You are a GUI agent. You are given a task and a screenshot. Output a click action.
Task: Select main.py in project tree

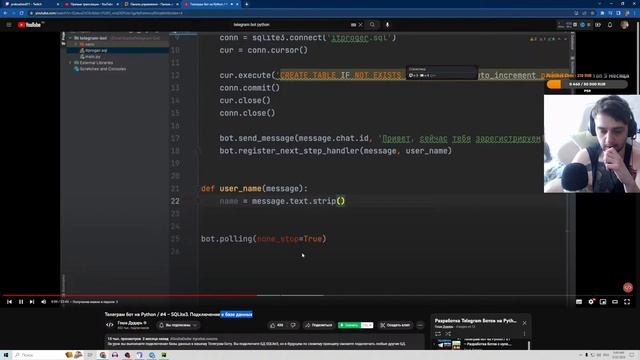93,56
